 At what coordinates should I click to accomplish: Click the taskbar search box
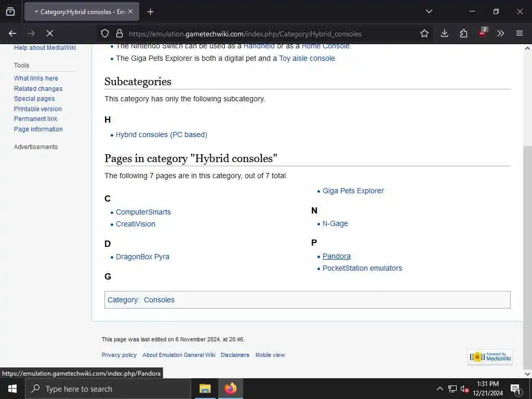pyautogui.click(x=108, y=389)
